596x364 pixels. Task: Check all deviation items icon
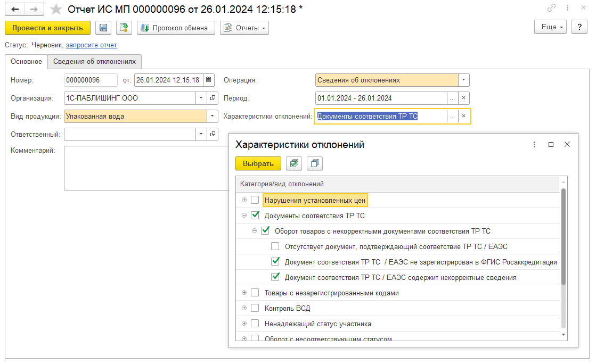pyautogui.click(x=293, y=163)
